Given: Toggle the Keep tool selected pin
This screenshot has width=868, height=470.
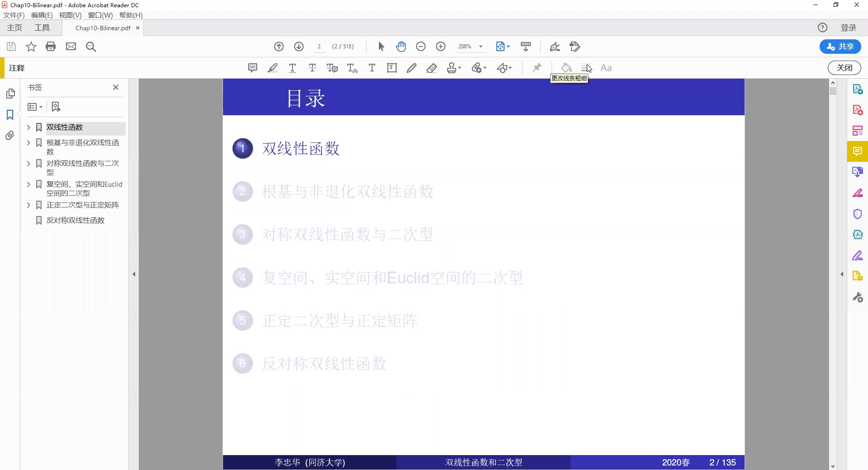Looking at the screenshot, I should tap(537, 68).
